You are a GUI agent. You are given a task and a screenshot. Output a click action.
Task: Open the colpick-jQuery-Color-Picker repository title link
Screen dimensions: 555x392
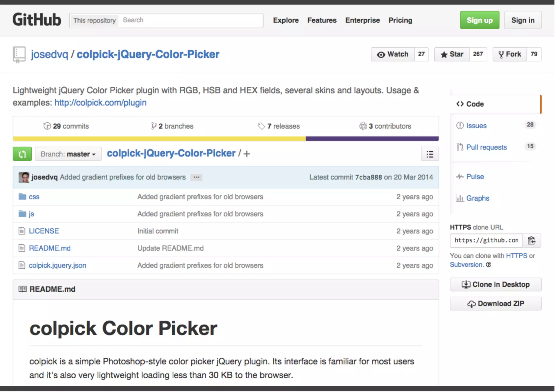click(x=148, y=54)
